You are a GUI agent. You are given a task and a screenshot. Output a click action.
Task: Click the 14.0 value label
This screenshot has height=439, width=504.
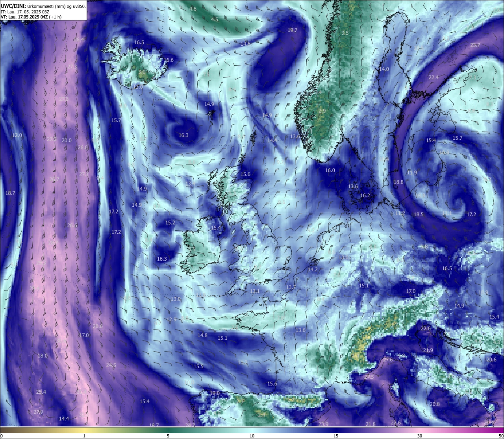coord(384,69)
